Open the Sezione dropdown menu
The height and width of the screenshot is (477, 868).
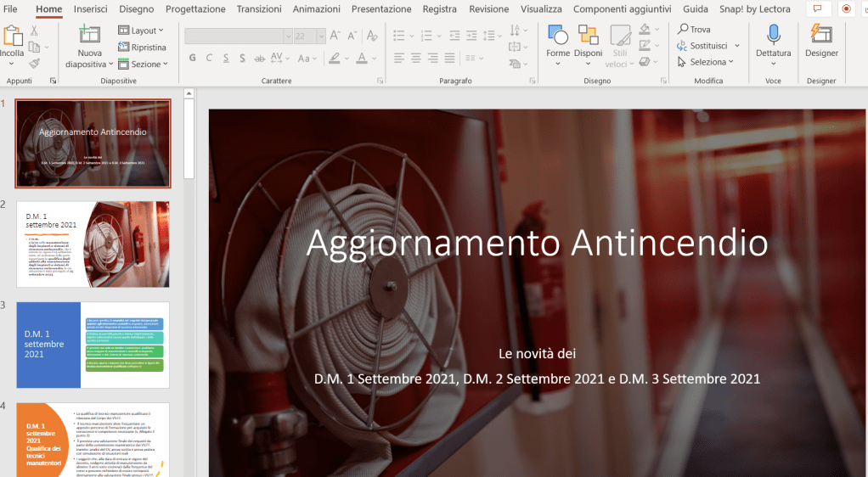(x=143, y=64)
